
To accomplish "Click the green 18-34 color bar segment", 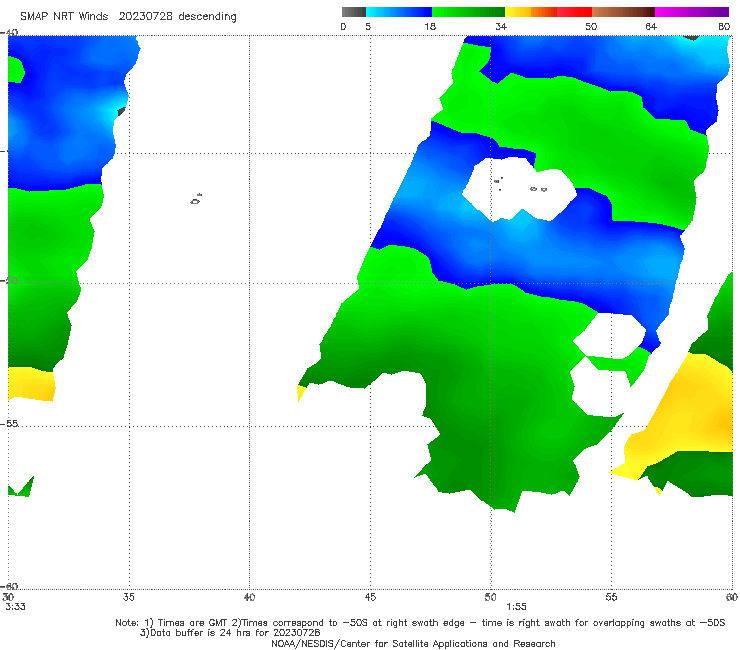I will point(468,12).
